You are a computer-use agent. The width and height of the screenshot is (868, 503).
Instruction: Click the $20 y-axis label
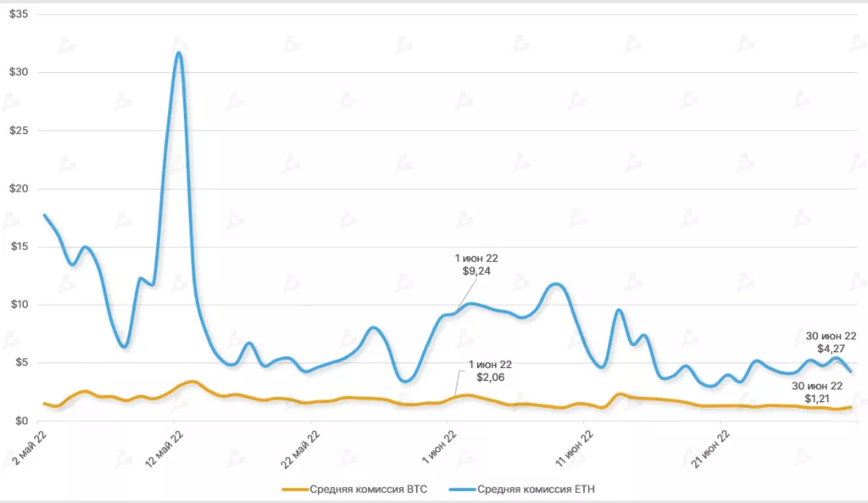[x=18, y=188]
